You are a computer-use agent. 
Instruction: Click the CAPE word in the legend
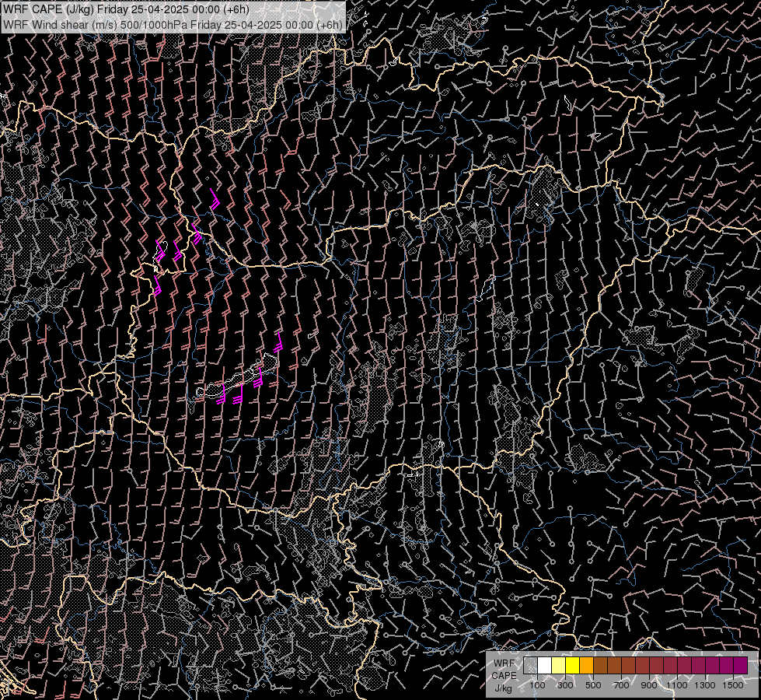point(504,676)
